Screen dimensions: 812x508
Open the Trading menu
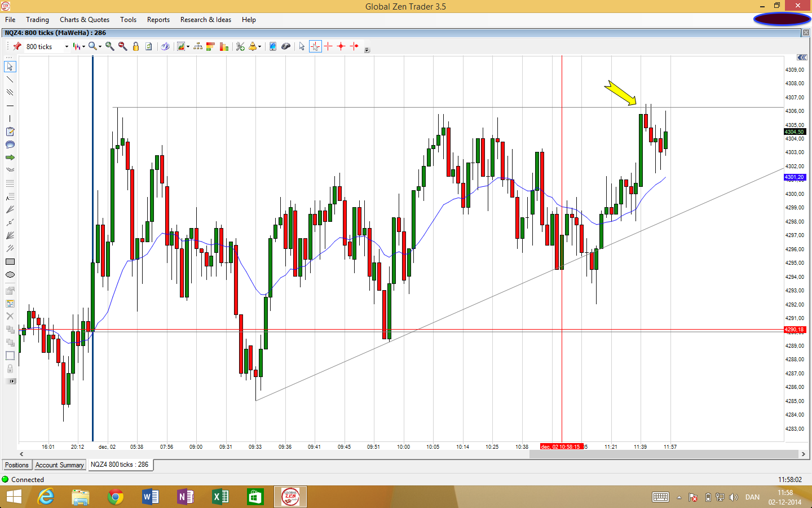tap(37, 20)
